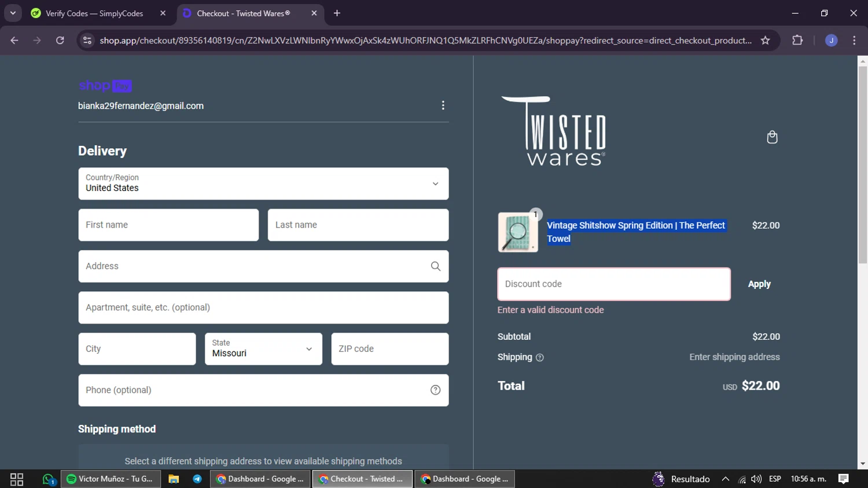
Task: Switch to the Checkout Twisted Wares tab
Action: (x=250, y=13)
